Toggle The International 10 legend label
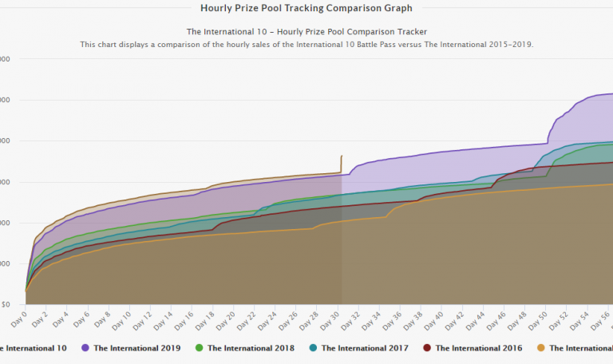Viewport: 613px width, 364px height. [34, 348]
